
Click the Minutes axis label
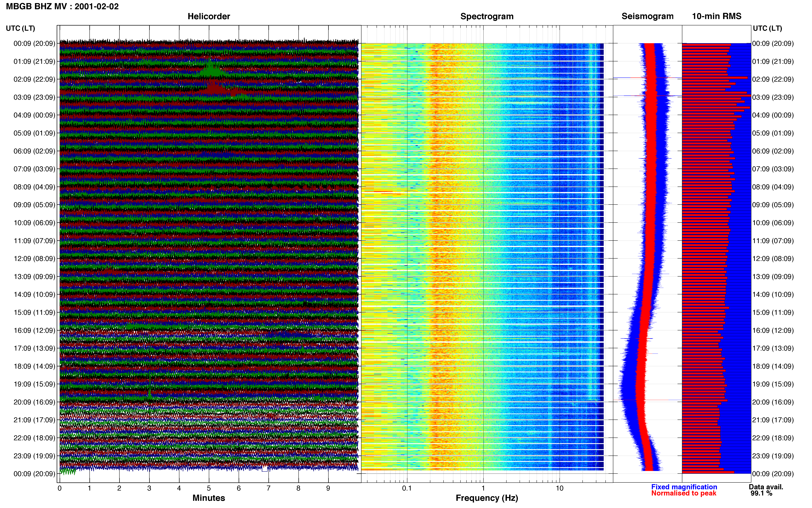click(209, 498)
